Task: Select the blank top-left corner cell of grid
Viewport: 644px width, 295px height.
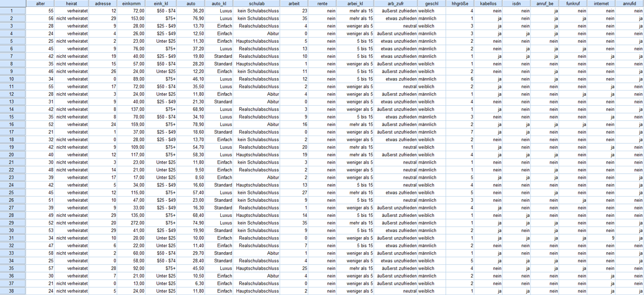Action: [x=13, y=3]
